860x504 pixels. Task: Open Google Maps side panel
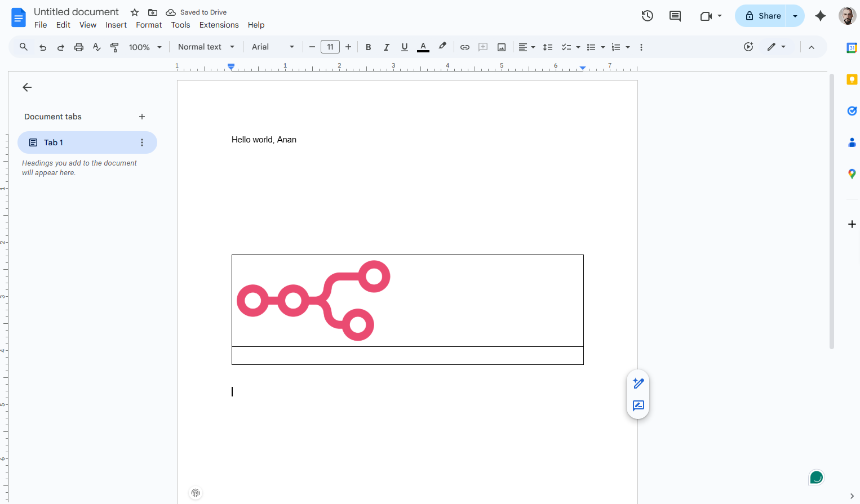852,174
